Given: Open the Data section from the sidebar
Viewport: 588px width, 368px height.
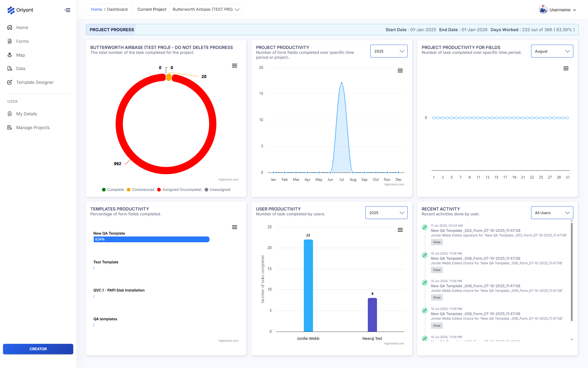Looking at the screenshot, I should pyautogui.click(x=21, y=69).
